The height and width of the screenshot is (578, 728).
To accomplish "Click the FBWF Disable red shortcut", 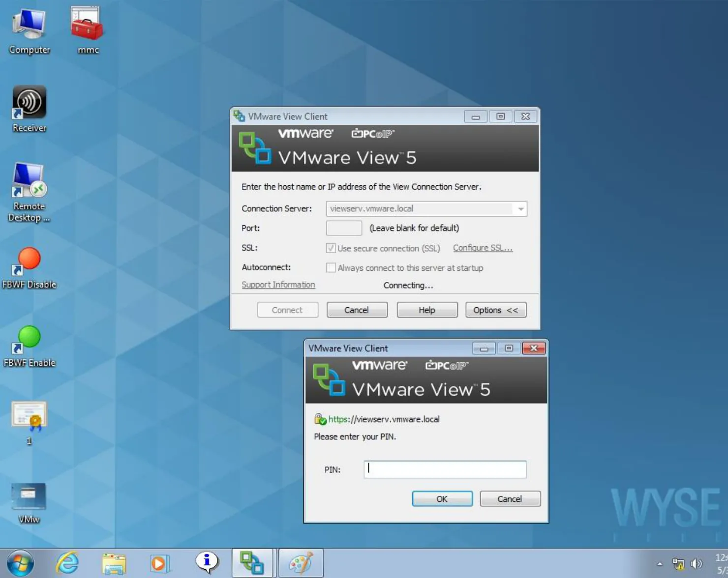I will point(29,268).
